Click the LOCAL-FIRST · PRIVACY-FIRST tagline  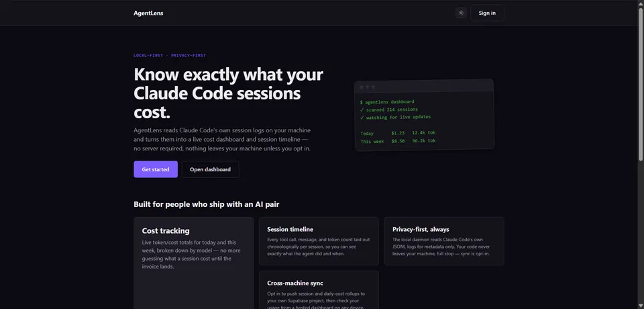pyautogui.click(x=170, y=55)
